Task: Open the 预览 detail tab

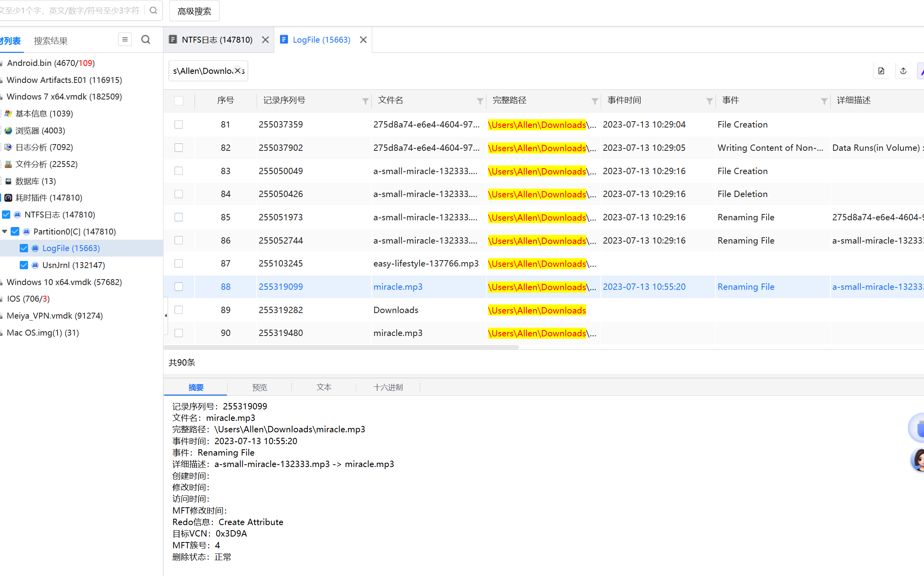Action: pyautogui.click(x=260, y=387)
